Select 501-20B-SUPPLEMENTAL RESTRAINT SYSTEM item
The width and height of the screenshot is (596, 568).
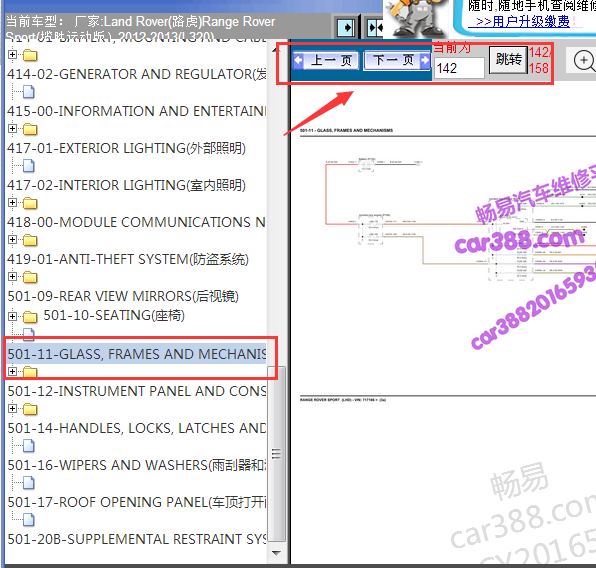point(136,539)
